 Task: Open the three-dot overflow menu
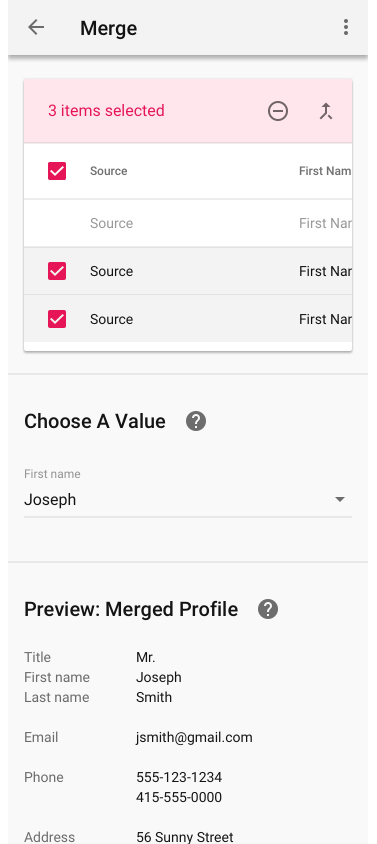point(346,27)
